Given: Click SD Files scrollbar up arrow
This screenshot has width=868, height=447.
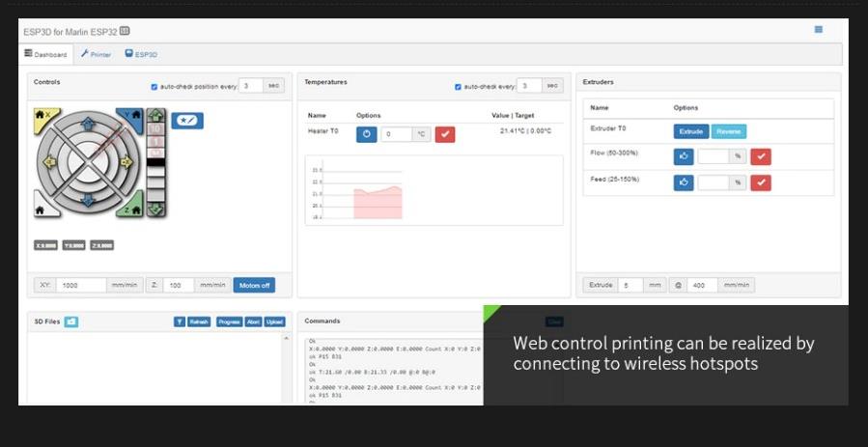Looking at the screenshot, I should (x=286, y=339).
